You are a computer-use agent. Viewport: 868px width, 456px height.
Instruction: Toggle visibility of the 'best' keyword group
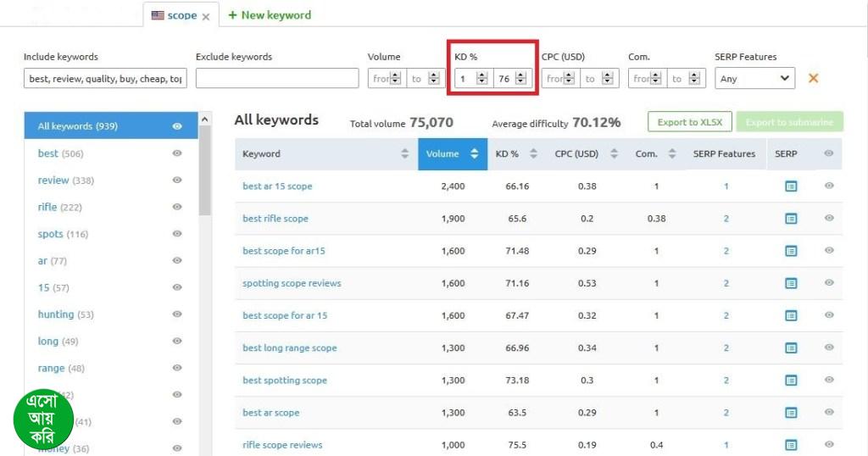pos(177,153)
